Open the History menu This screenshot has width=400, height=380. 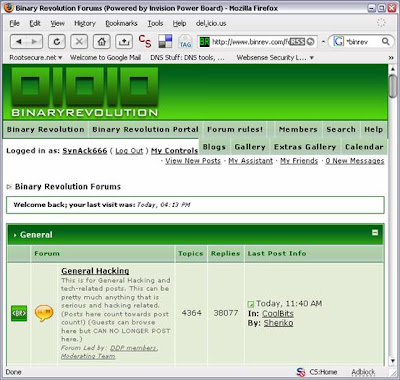point(85,23)
